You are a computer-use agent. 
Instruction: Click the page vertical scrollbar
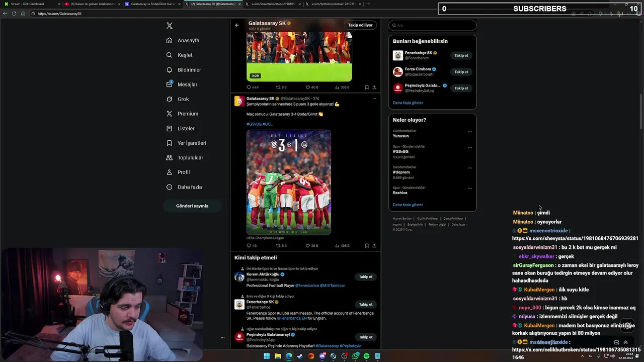click(641, 111)
